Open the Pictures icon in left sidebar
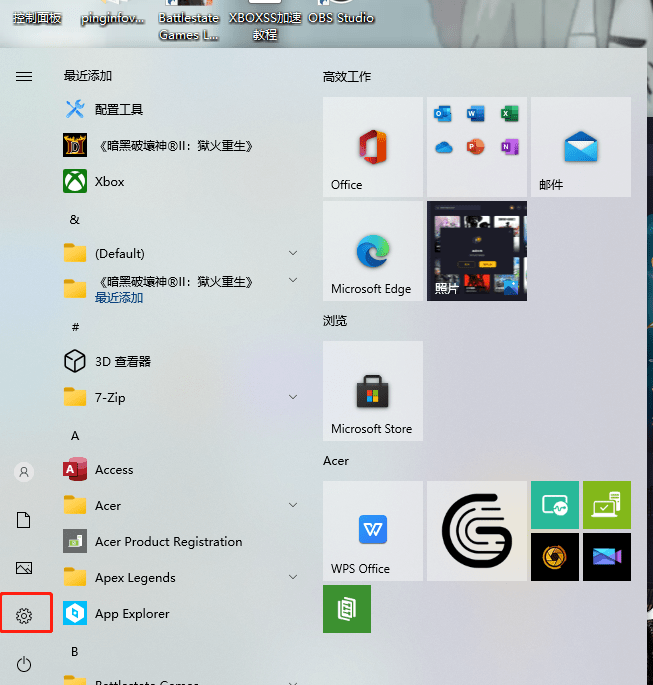The height and width of the screenshot is (685, 653). [25, 568]
